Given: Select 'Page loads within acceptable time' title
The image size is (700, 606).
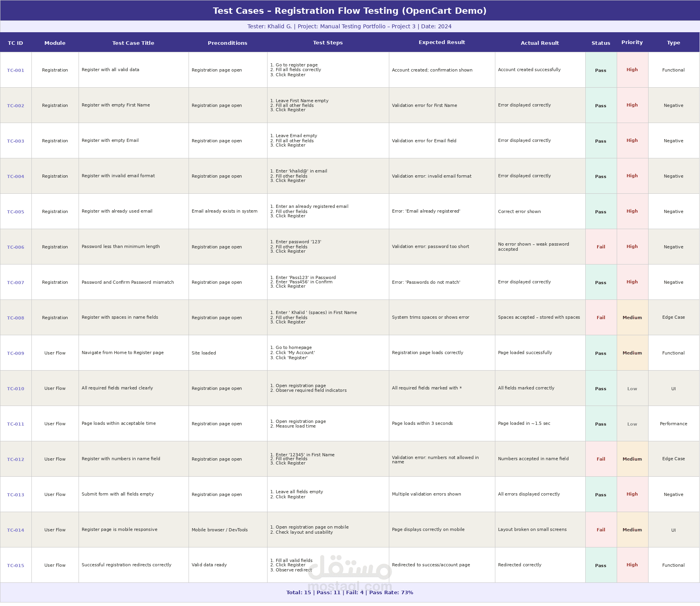Looking at the screenshot, I should click(x=119, y=423).
